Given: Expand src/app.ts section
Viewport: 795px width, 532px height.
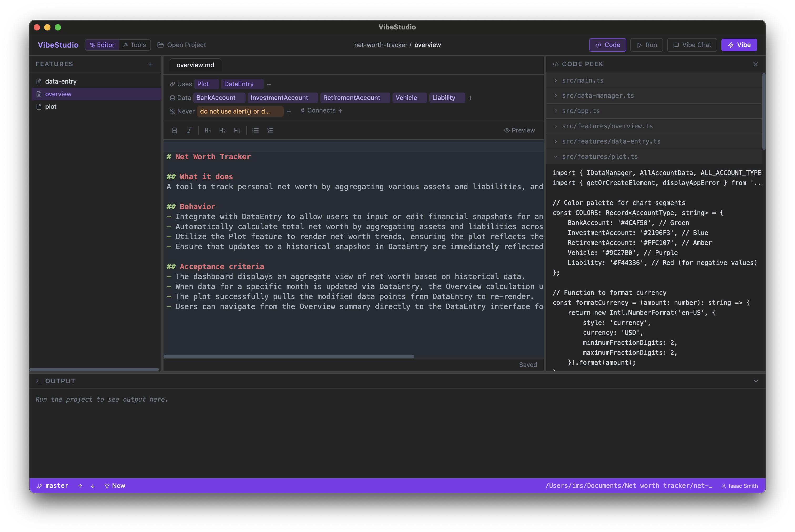Looking at the screenshot, I should 654,111.
